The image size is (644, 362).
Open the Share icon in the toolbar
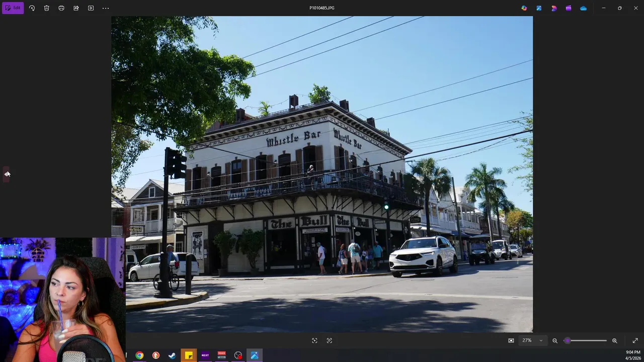76,8
